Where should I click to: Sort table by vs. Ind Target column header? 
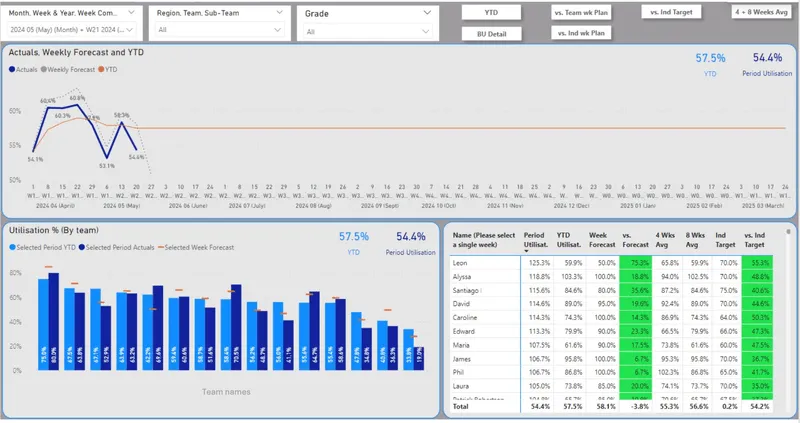[x=755, y=240]
